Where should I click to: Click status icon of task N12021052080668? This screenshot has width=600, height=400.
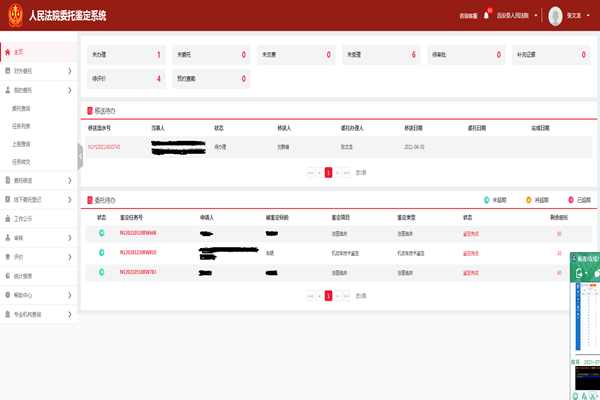(x=101, y=233)
